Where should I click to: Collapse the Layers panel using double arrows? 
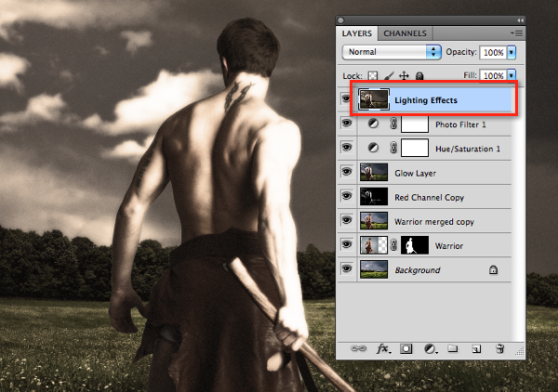coord(520,20)
